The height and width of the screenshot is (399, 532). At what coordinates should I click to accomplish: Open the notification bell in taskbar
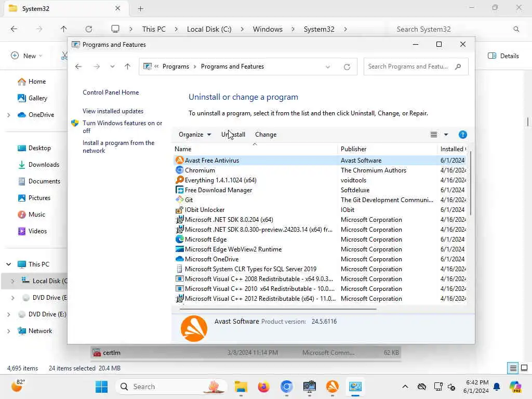497,387
